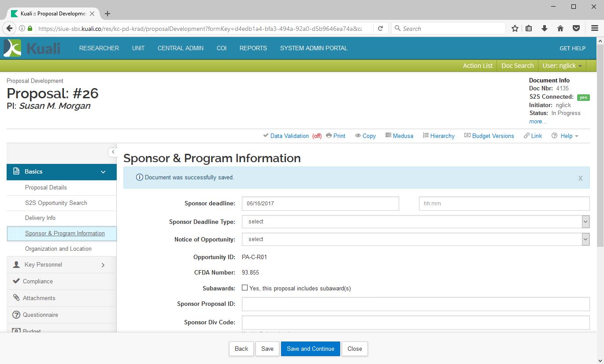Click the Print icon in toolbar

point(329,136)
